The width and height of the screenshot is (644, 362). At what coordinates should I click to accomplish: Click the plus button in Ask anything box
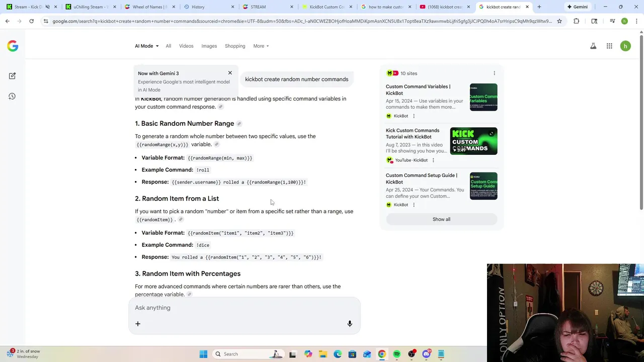(138, 324)
